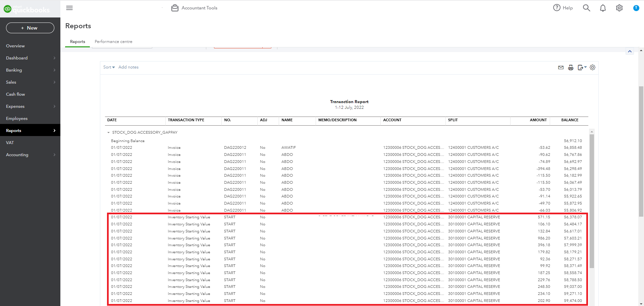Viewport: 644px width, 306px height.
Task: Collapse the STOCK_DOG ACCESSORY_GAPPAY group
Action: tap(108, 132)
